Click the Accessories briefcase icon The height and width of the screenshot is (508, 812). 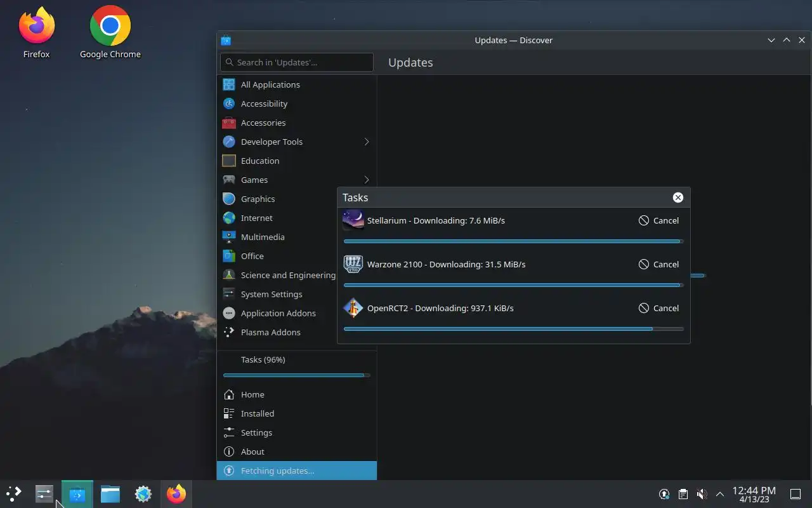[x=229, y=123]
